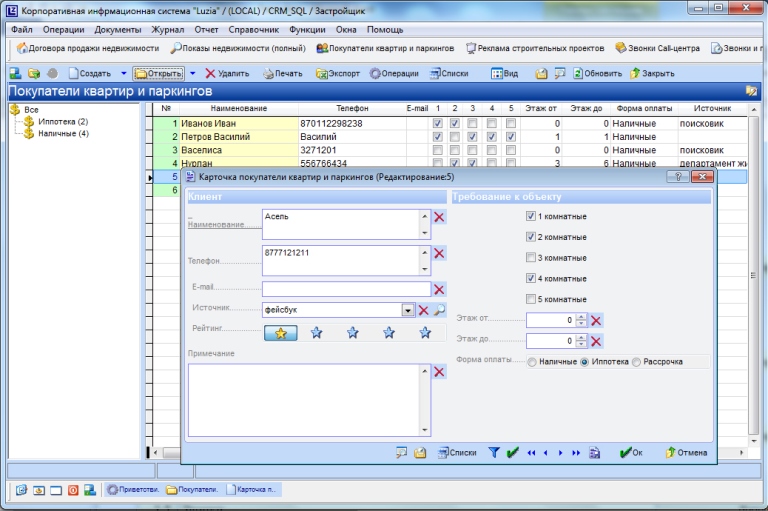This screenshot has width=768, height=511.
Task: Clear the Этаж от value with red X
Action: pos(596,321)
